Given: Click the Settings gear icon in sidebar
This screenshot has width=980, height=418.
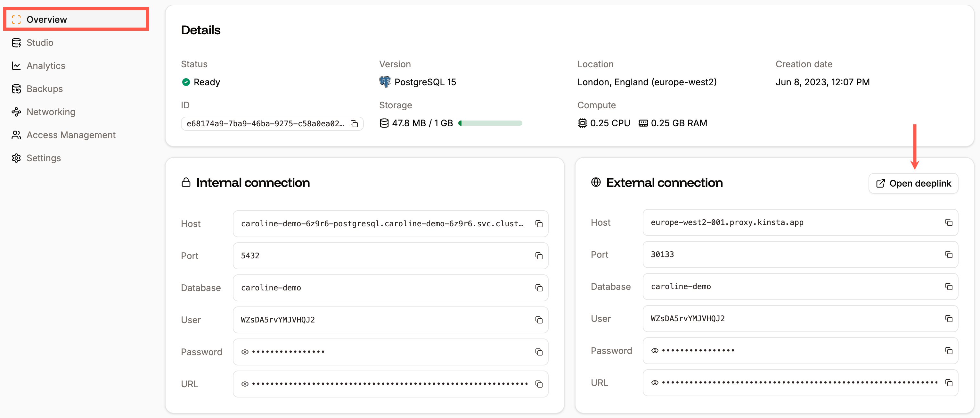Looking at the screenshot, I should click(x=16, y=158).
